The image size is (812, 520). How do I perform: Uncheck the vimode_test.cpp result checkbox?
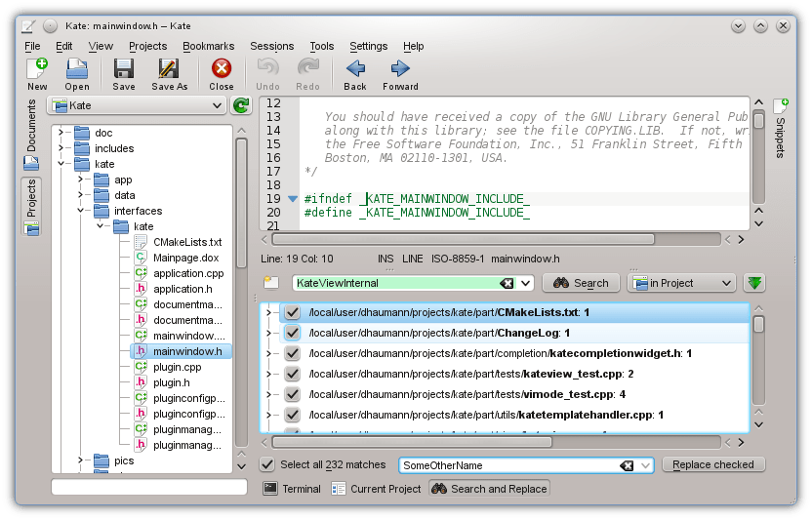tap(293, 394)
